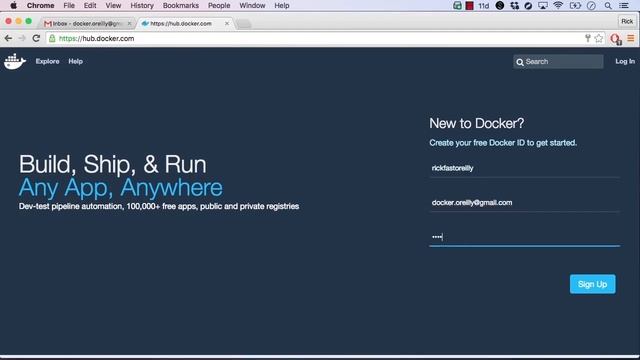Image resolution: width=640 pixels, height=360 pixels.
Task: Click the Docker Hub search field
Action: tap(558, 62)
